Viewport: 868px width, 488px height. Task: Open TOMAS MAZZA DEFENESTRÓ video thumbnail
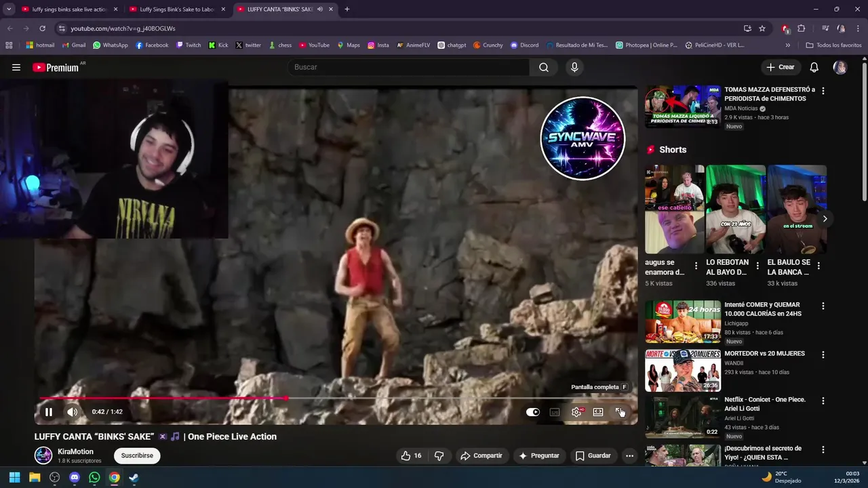[x=682, y=106]
